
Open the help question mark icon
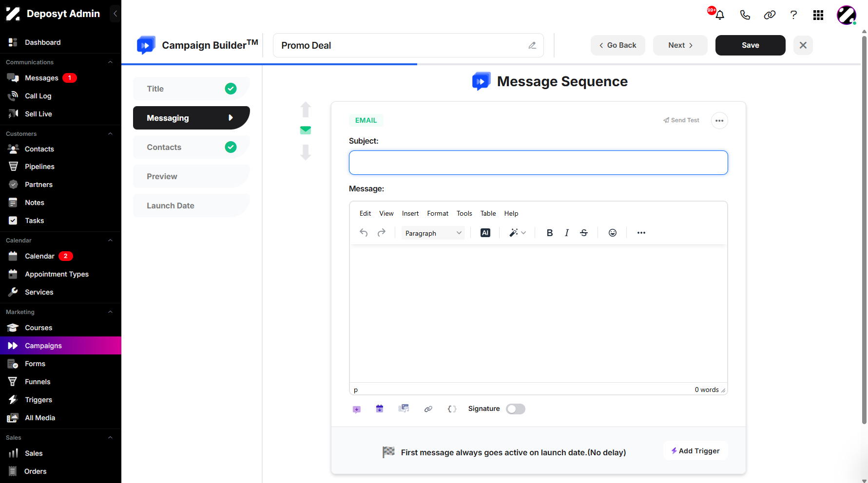tap(793, 15)
